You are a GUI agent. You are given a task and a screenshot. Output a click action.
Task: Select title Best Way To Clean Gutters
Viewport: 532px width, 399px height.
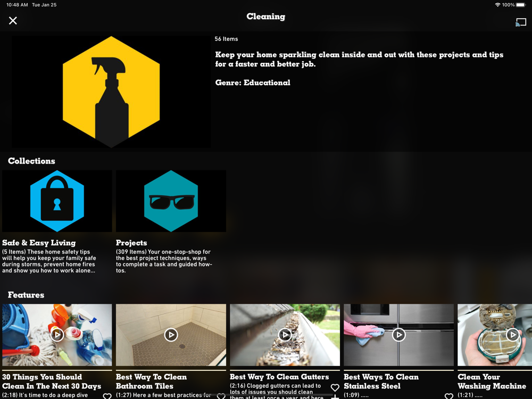(x=279, y=377)
